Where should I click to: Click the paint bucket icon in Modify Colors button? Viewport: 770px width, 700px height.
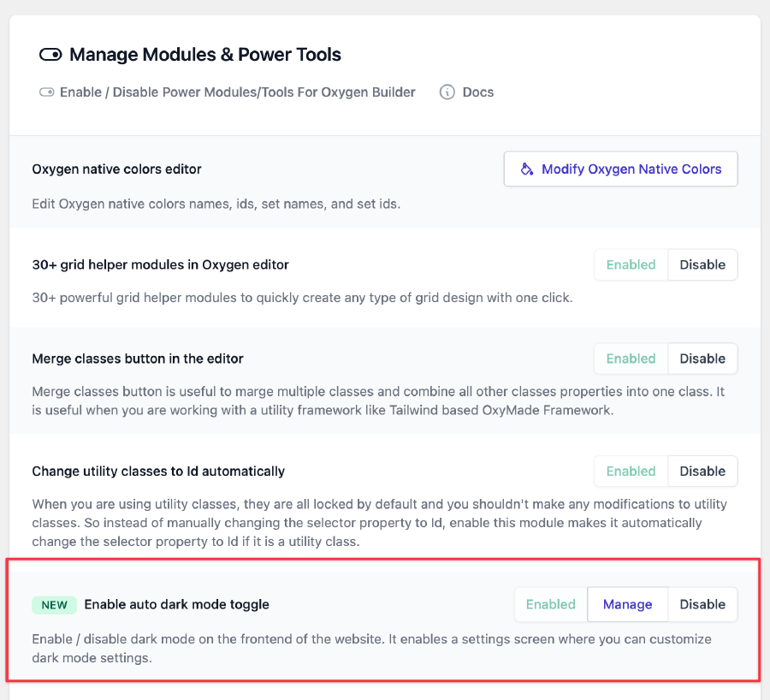(526, 169)
